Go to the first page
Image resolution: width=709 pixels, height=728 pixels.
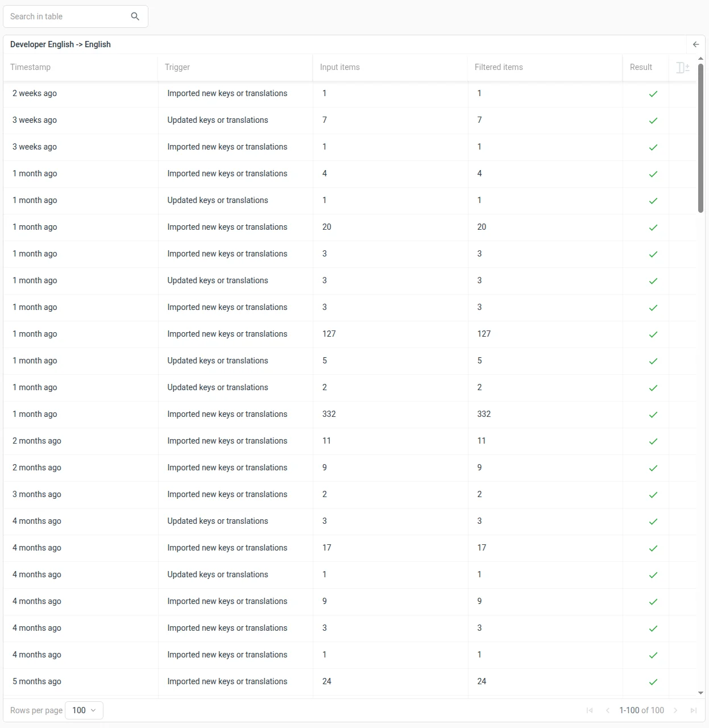coord(590,710)
